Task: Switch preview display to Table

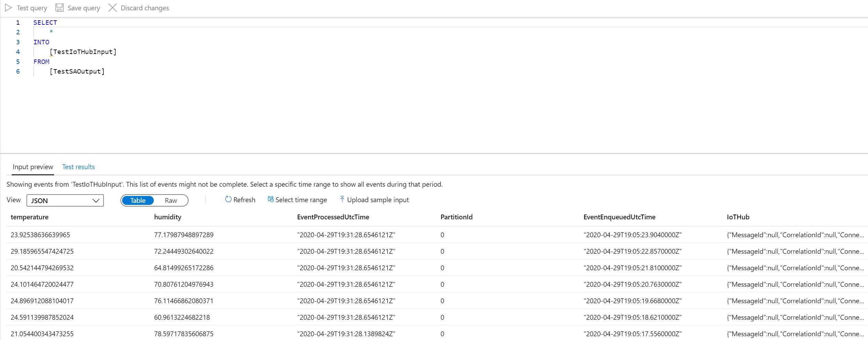Action: (138, 200)
